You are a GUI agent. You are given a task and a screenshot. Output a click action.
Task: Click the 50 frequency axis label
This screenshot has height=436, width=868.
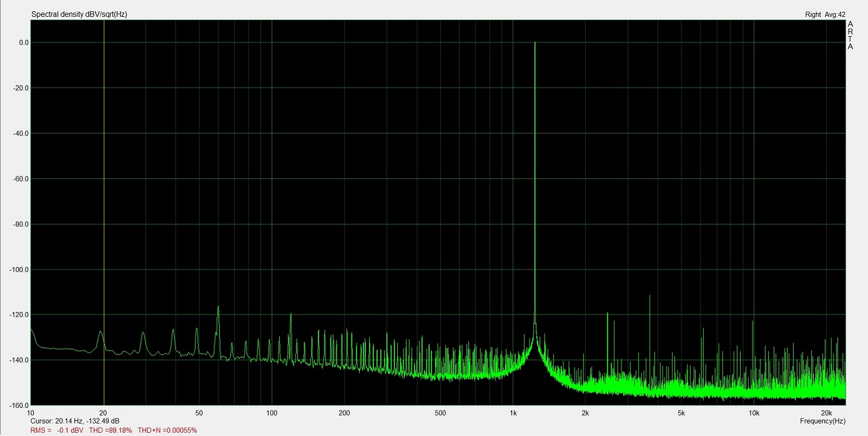tap(199, 413)
